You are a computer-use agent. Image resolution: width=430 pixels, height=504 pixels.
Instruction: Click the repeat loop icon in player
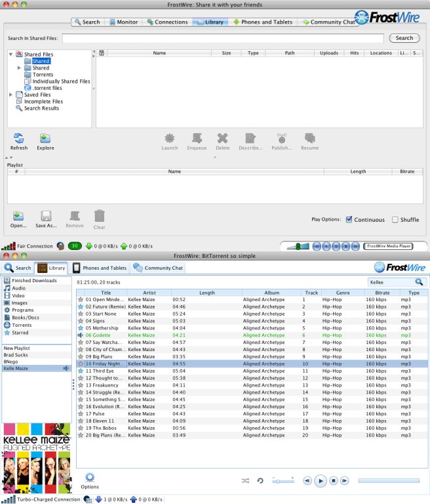(260, 481)
